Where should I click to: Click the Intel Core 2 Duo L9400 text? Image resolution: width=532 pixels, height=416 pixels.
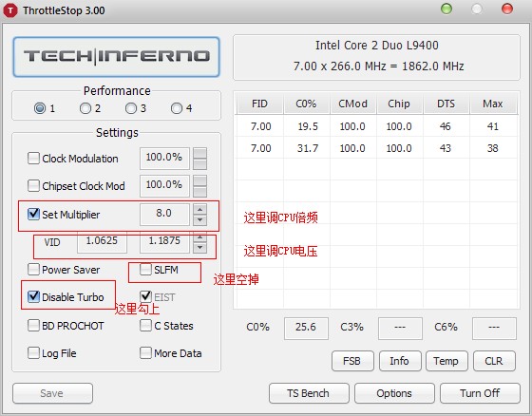[377, 46]
